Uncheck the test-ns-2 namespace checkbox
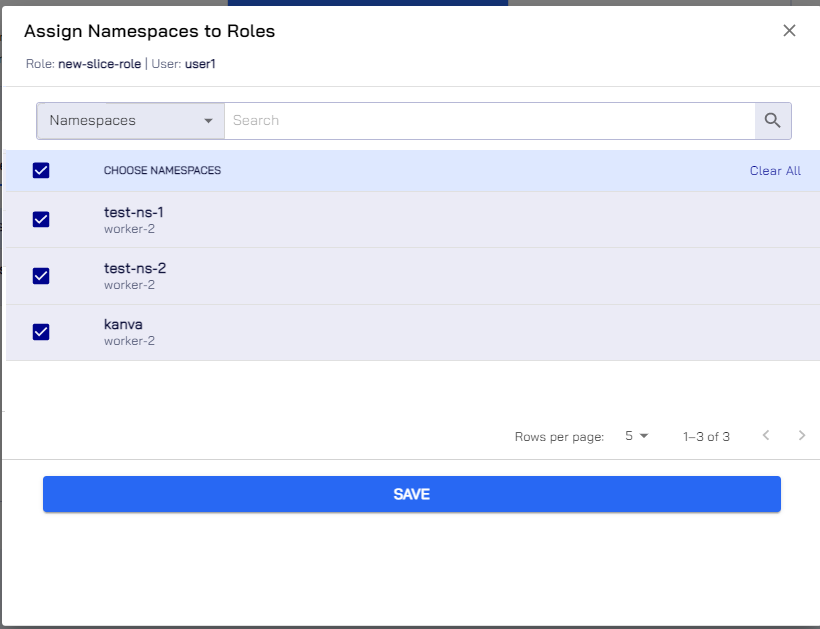Viewport: 820px width, 629px height. click(x=41, y=276)
